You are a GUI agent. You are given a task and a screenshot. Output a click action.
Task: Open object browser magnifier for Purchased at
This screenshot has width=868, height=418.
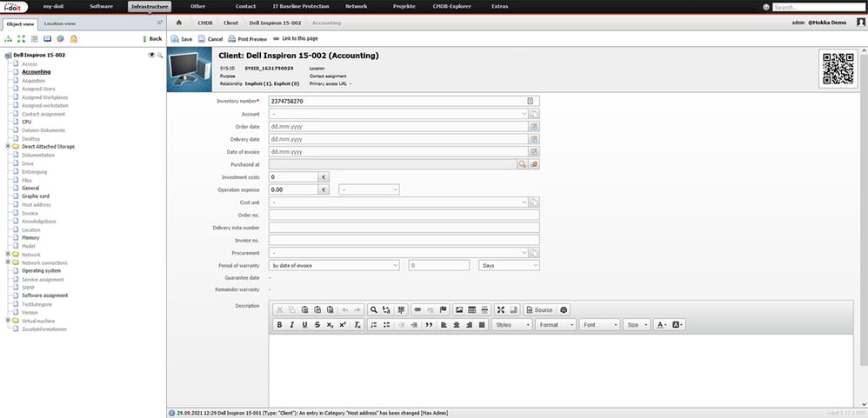coord(523,164)
